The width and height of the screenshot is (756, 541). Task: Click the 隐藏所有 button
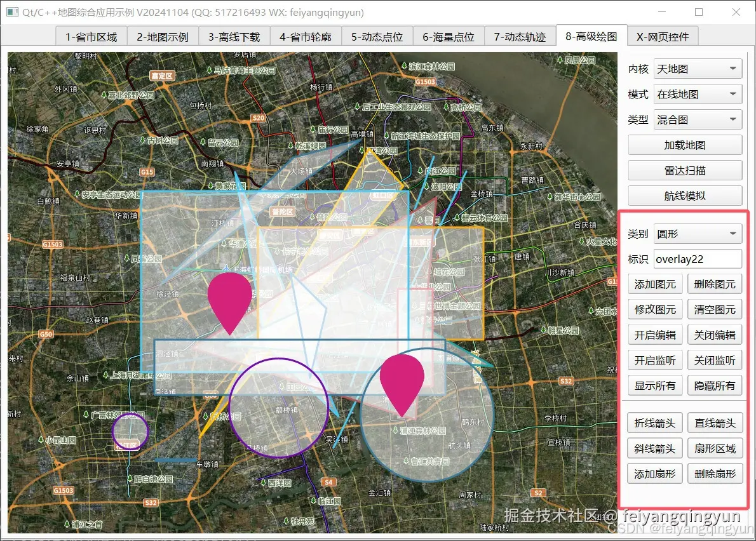click(715, 385)
